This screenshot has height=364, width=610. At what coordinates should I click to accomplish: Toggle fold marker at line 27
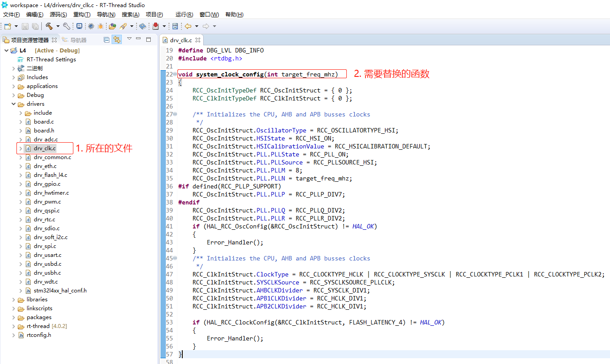tap(175, 114)
